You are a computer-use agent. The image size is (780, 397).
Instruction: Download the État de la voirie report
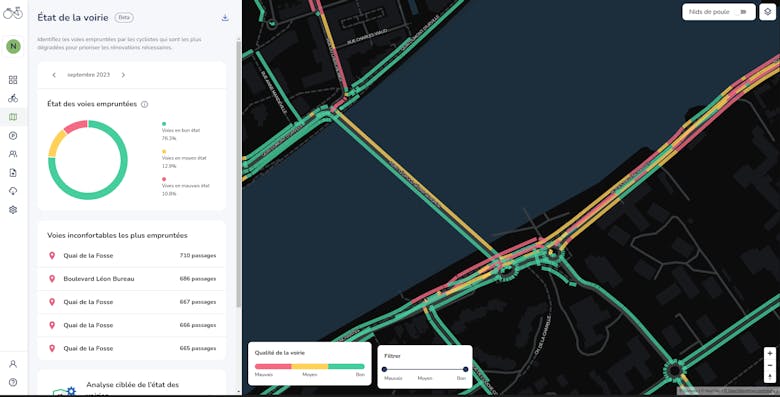225,17
